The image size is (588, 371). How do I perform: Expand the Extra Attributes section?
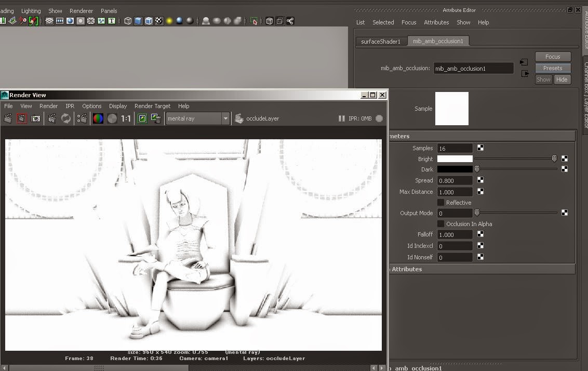pyautogui.click(x=482, y=269)
